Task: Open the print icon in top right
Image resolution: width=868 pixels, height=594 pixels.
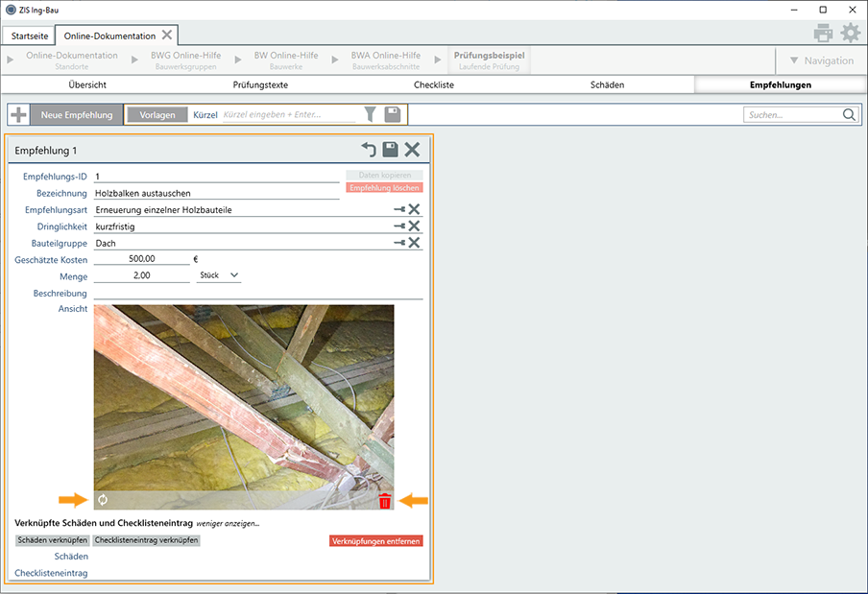Action: [x=823, y=34]
